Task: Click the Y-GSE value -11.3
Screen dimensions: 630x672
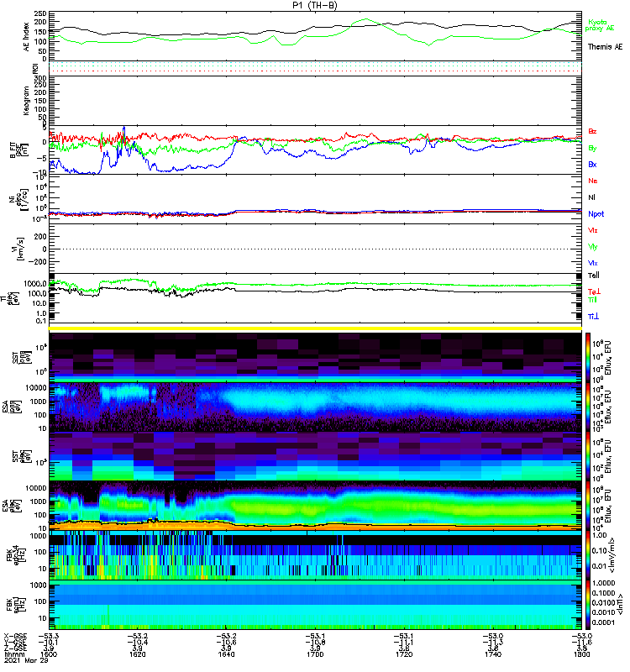Action: [x=492, y=642]
